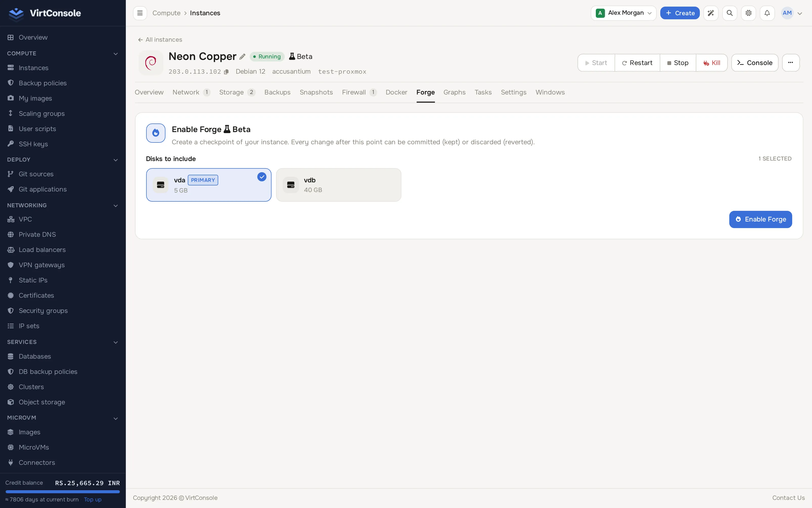This screenshot has height=508, width=812.
Task: Edit instance name with pencil icon
Action: pos(242,56)
